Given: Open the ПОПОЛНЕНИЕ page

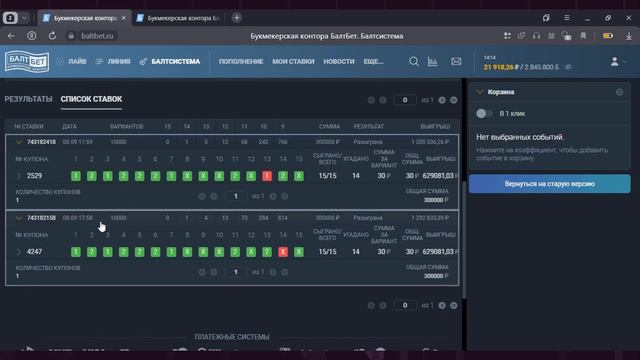Looking at the screenshot, I should (241, 61).
